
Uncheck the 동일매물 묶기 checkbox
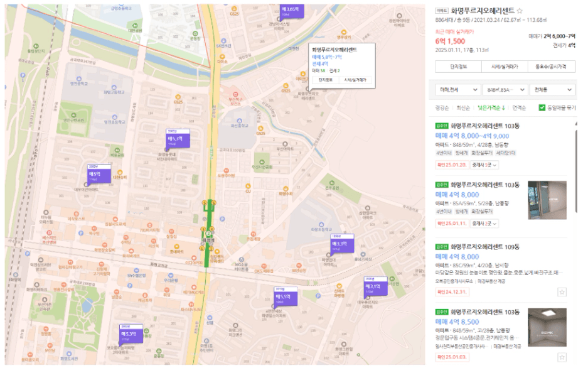point(542,107)
